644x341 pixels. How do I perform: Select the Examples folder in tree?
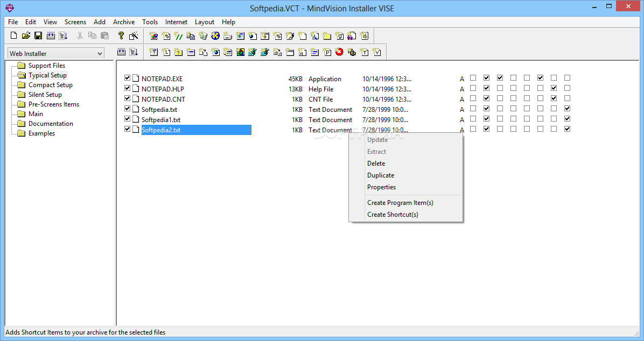click(x=41, y=133)
